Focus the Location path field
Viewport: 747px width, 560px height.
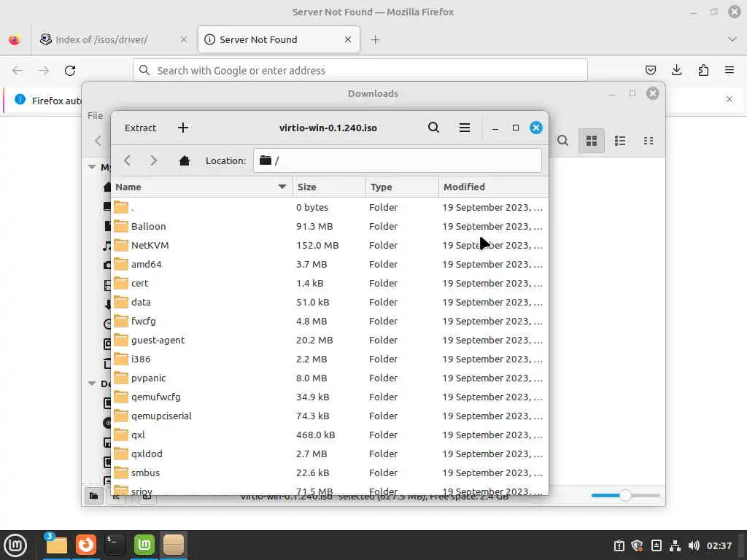398,160
